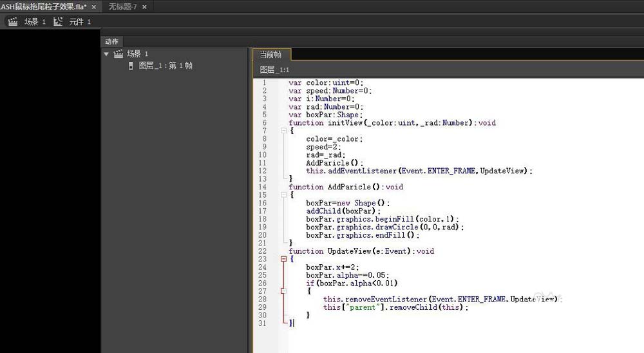Select 图层_1 : 第 1 帧 in script navigator
Viewport: 644px width, 353px height.
click(166, 66)
